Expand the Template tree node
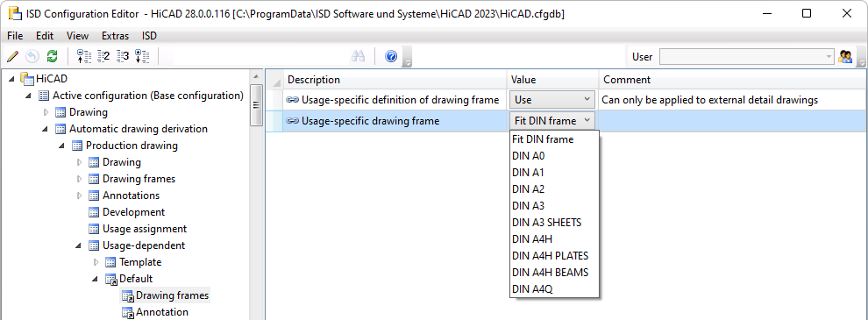This screenshot has height=320, width=868. click(96, 262)
